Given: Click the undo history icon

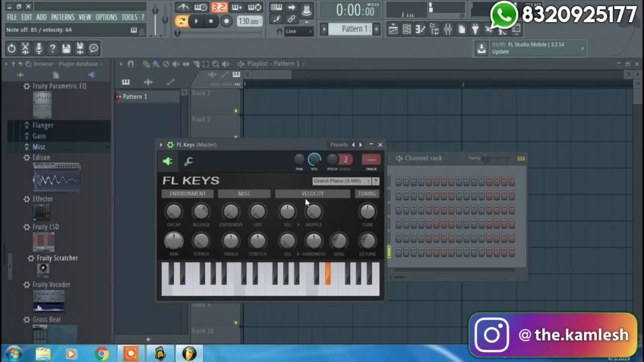Looking at the screenshot, I should point(11,49).
